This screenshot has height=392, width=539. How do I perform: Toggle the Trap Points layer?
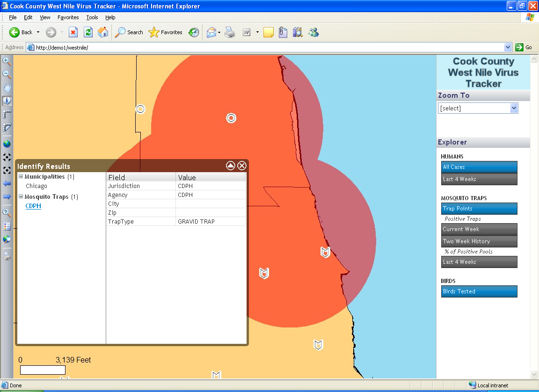point(480,209)
